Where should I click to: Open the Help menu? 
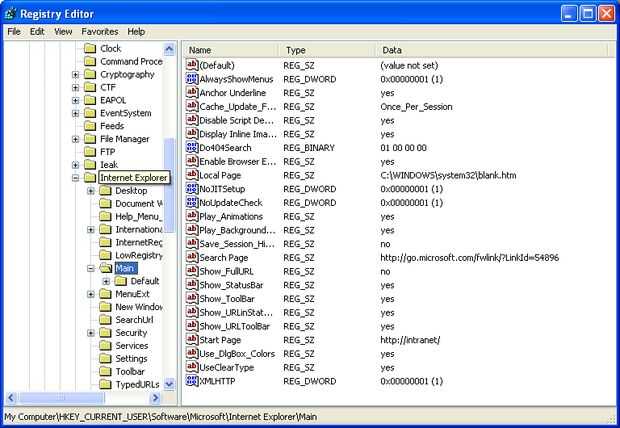point(136,32)
